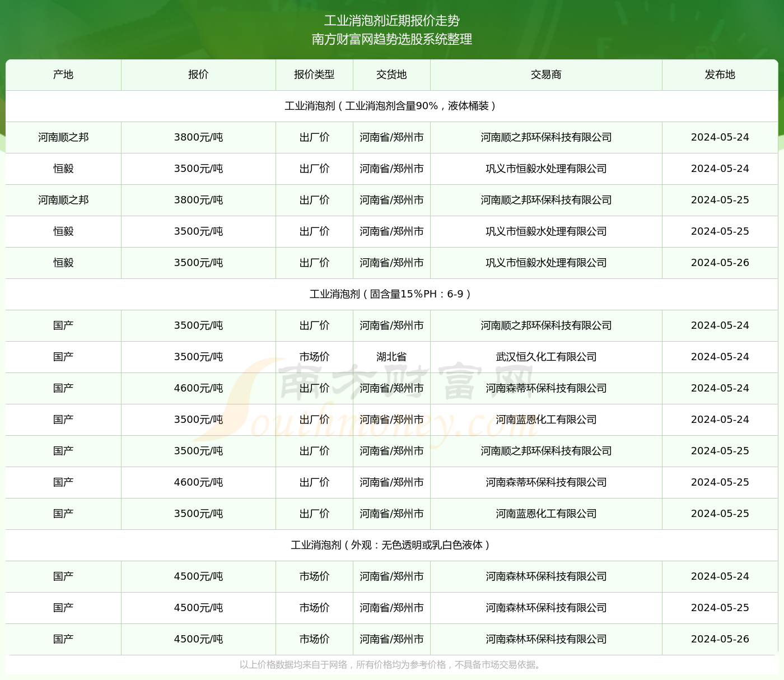Click the 湖北省 delivery location cell
Viewport: 784px width, 680px height.
coord(391,357)
